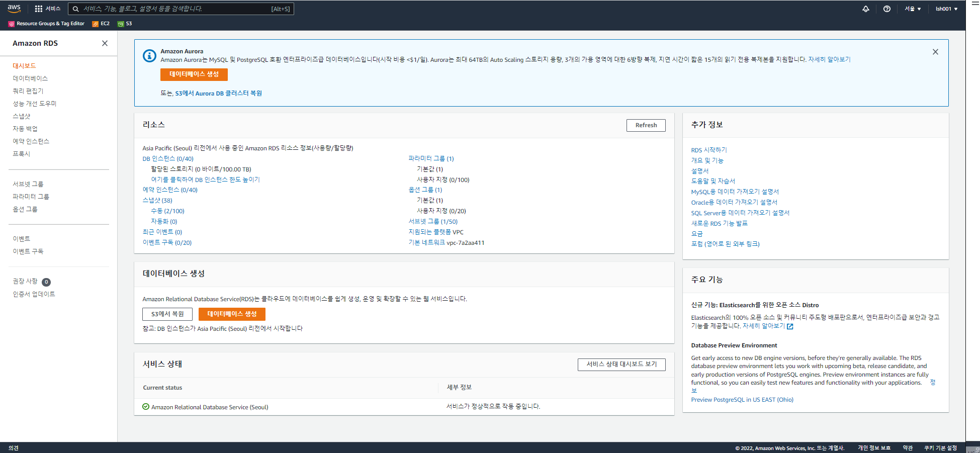Open 자동 백업 in the sidebar
980x453 pixels.
(x=25, y=129)
